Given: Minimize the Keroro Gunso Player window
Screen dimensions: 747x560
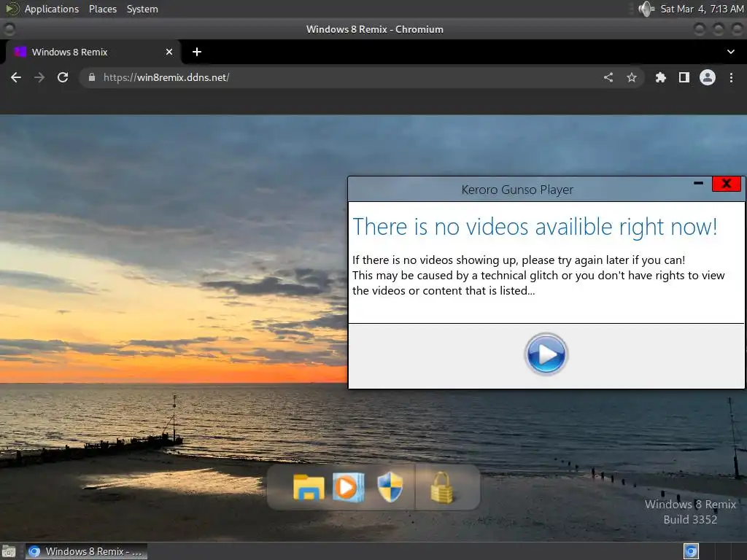Looking at the screenshot, I should point(698,183).
